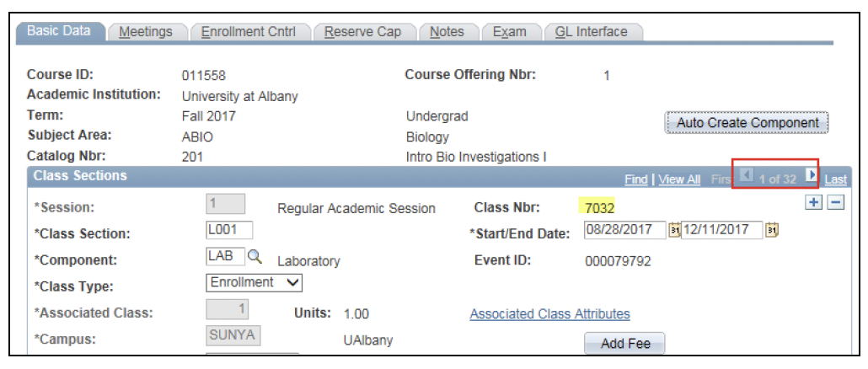
Task: Click into the Class Section field
Action: [229, 230]
